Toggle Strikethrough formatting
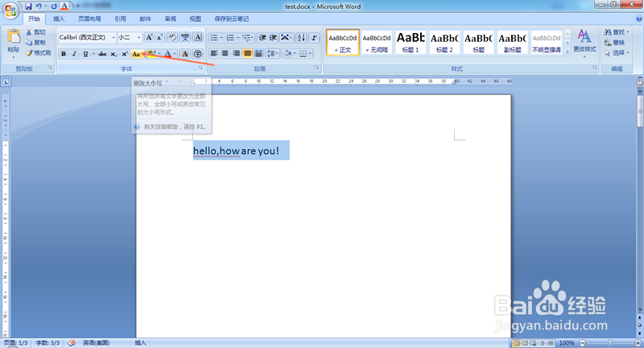The width and height of the screenshot is (644, 348). (102, 54)
